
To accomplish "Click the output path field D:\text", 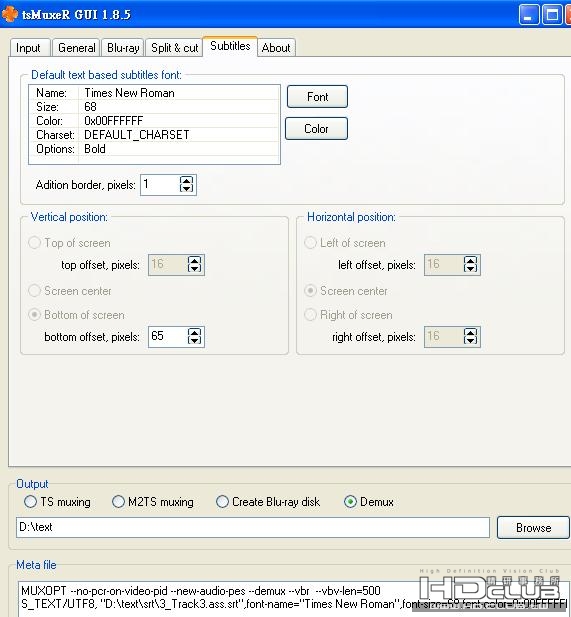I will (x=253, y=527).
